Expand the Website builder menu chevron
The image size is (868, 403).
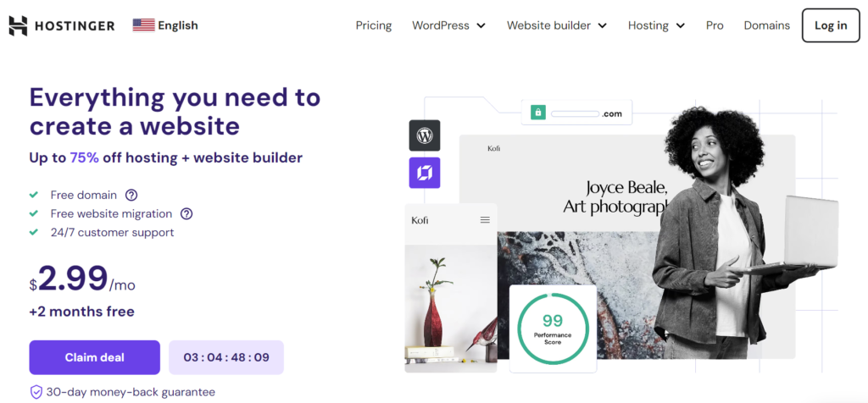603,26
